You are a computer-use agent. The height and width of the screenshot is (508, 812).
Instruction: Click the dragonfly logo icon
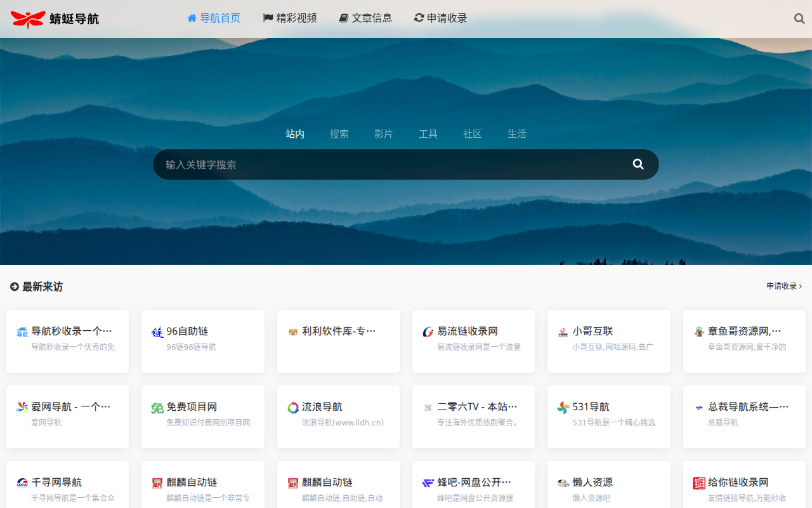click(x=28, y=19)
